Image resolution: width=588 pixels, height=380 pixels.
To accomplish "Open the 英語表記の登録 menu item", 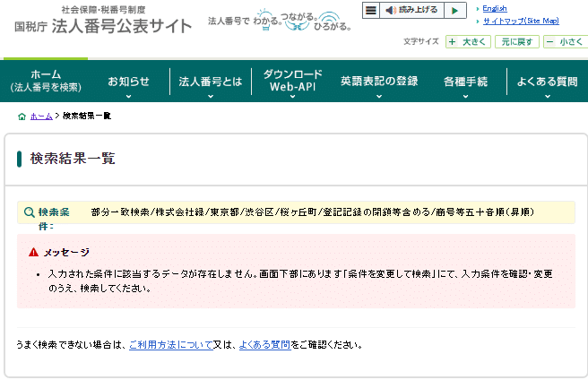I will [x=379, y=82].
